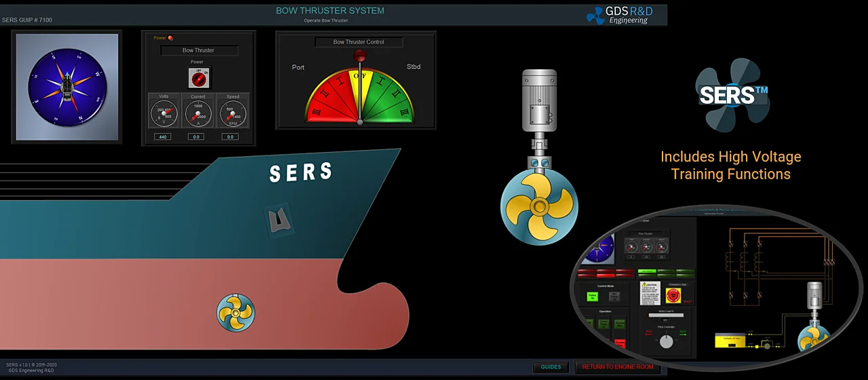
Task: Open the GUIDES button
Action: [551, 367]
